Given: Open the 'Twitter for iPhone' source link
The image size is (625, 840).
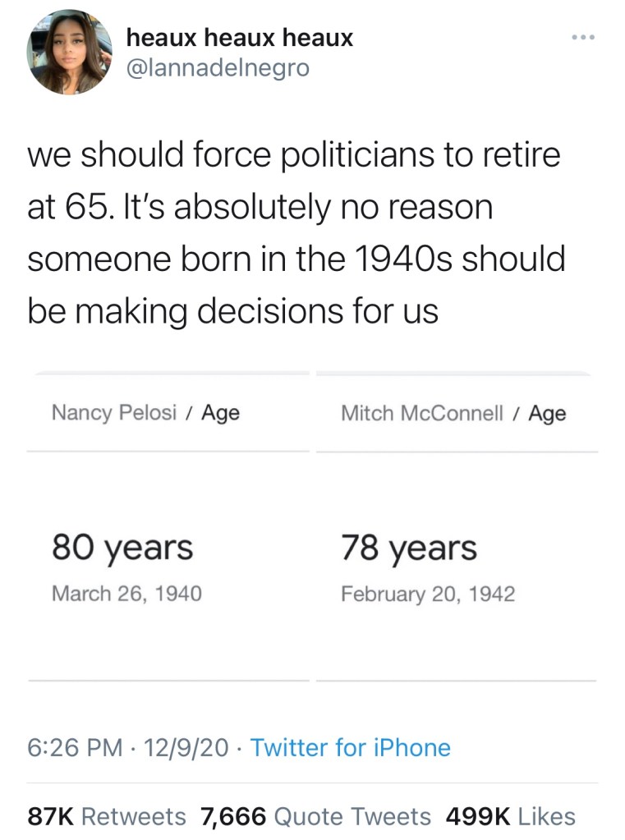Looking at the screenshot, I should pos(350,748).
